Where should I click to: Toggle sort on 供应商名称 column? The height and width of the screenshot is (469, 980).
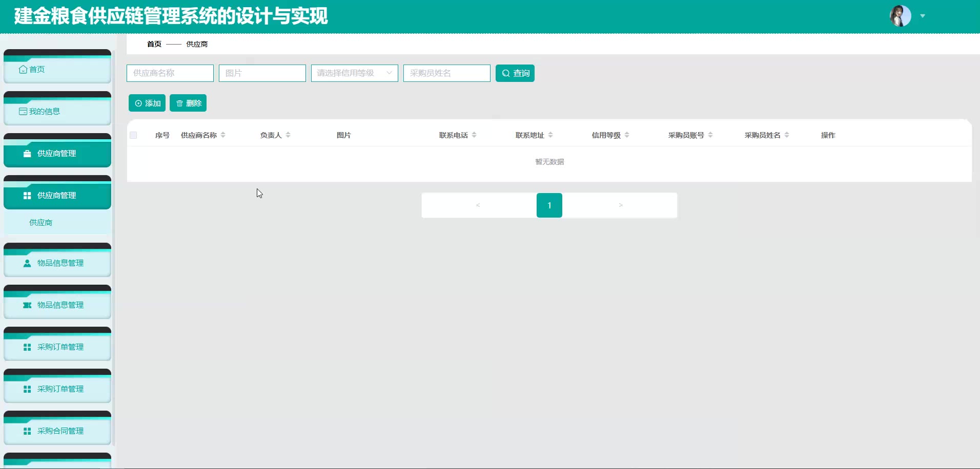[223, 135]
